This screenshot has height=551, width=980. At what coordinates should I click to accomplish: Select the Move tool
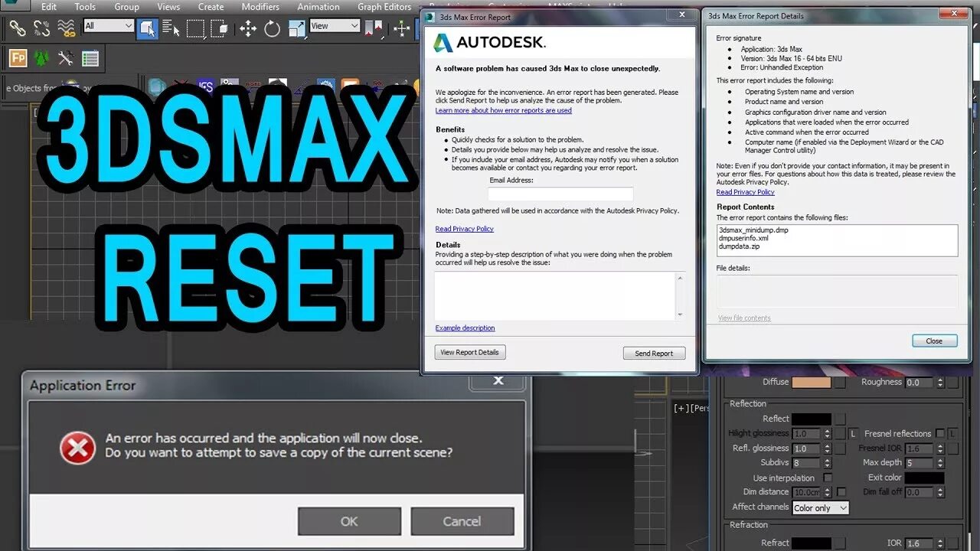247,29
